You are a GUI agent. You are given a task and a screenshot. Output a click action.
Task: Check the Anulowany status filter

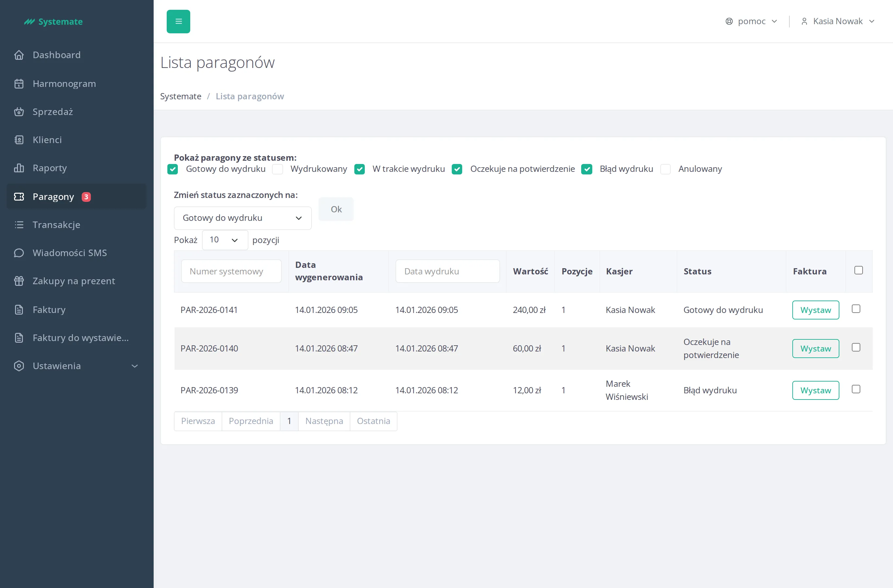coord(666,169)
